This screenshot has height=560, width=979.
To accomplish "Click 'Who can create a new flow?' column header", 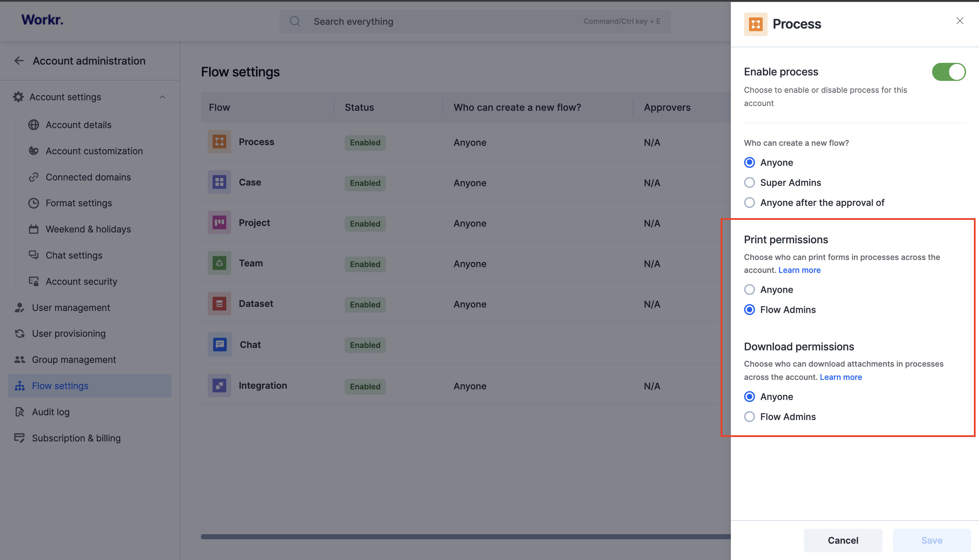I will pyautogui.click(x=517, y=107).
